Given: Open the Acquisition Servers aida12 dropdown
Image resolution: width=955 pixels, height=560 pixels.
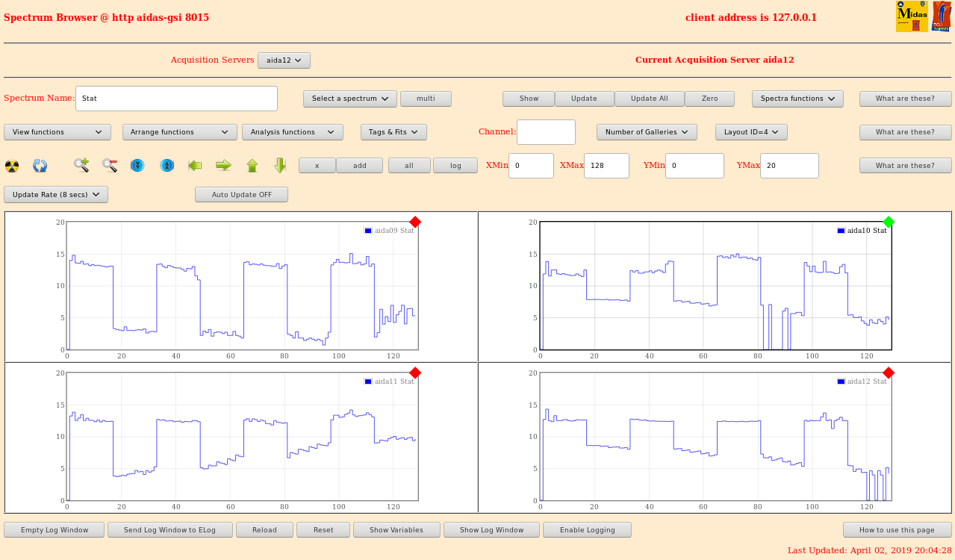Looking at the screenshot, I should click(284, 60).
